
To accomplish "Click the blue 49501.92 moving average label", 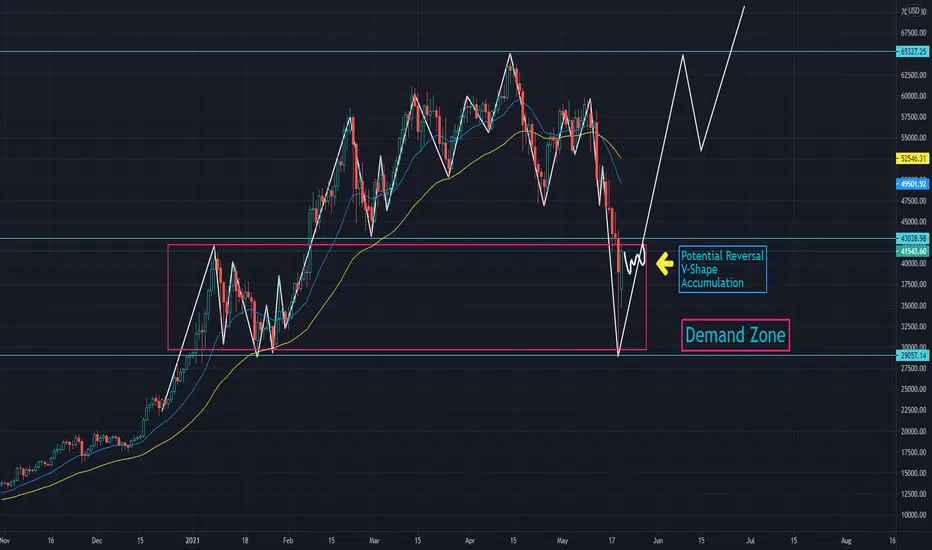I will [x=912, y=184].
